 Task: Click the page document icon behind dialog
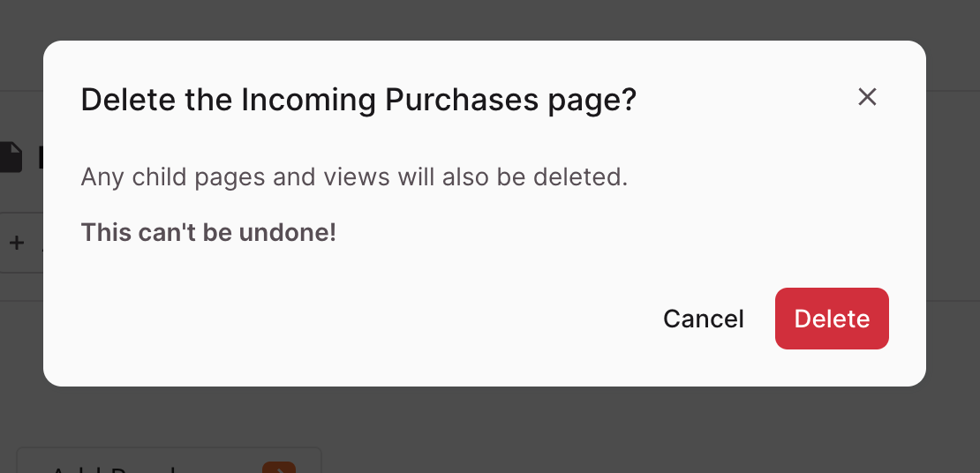[x=11, y=157]
